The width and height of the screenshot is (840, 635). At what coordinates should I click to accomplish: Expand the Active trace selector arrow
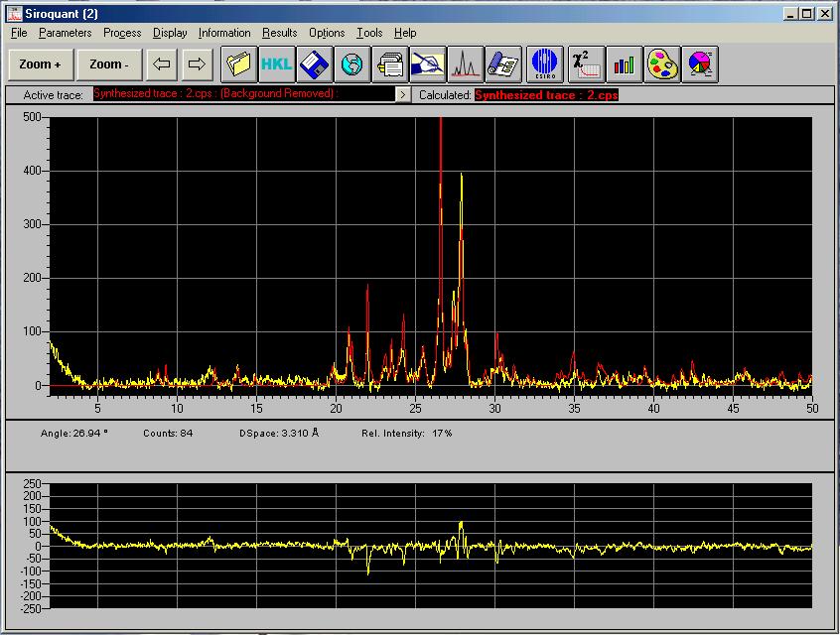pos(402,95)
